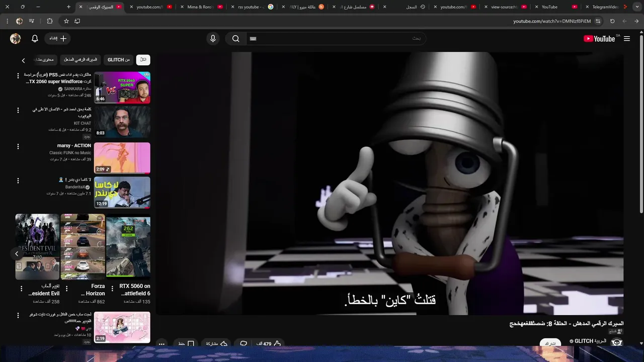Open a new tab with plus button
This screenshot has height=362, width=644.
68,7
